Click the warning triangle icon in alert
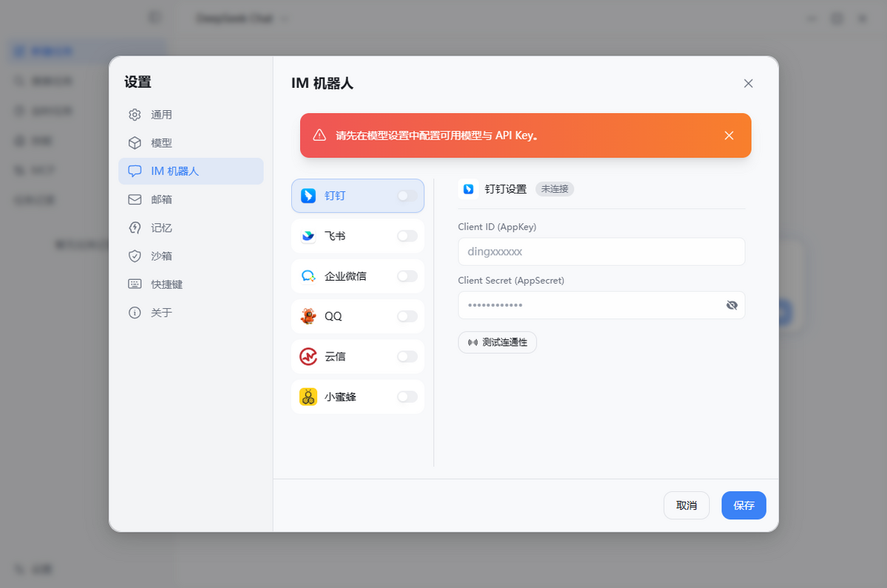 click(319, 135)
